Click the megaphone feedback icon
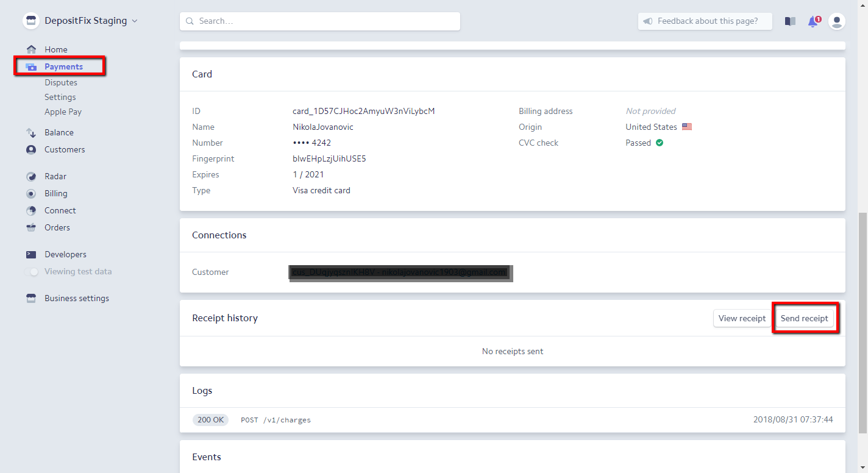Image resolution: width=868 pixels, height=473 pixels. pos(648,21)
